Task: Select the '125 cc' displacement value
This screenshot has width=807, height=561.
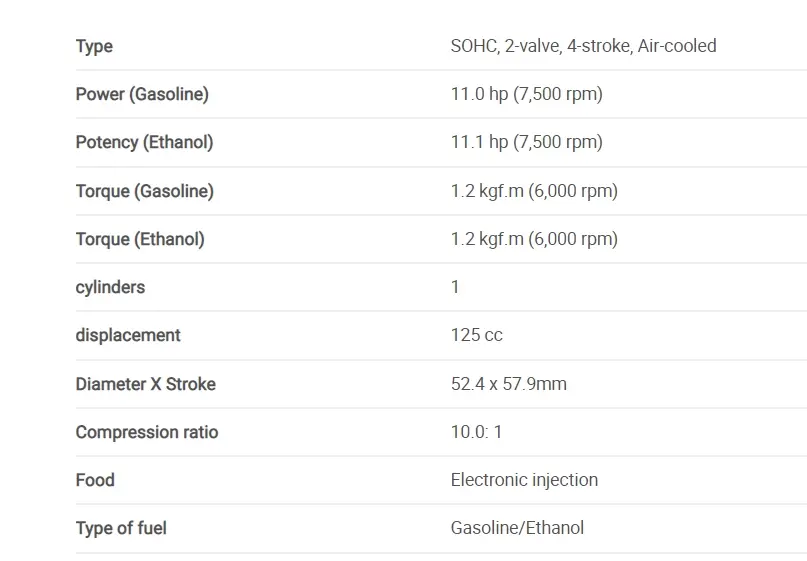Action: pyautogui.click(x=477, y=335)
